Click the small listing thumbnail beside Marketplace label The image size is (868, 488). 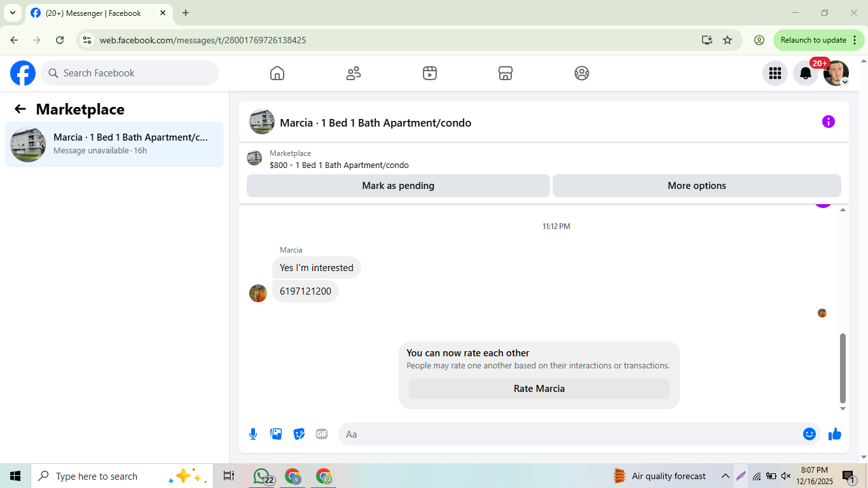pyautogui.click(x=254, y=158)
